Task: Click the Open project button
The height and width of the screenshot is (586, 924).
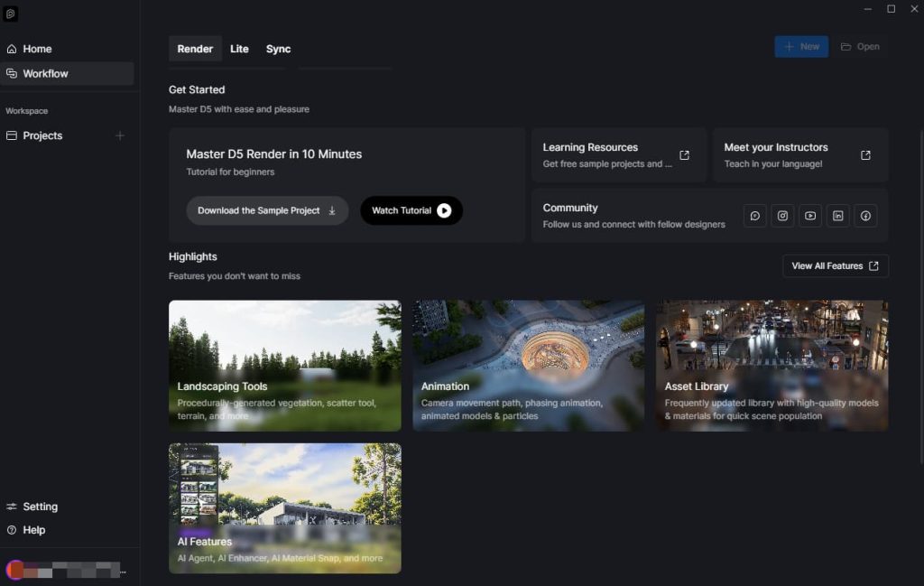Action: tap(860, 47)
